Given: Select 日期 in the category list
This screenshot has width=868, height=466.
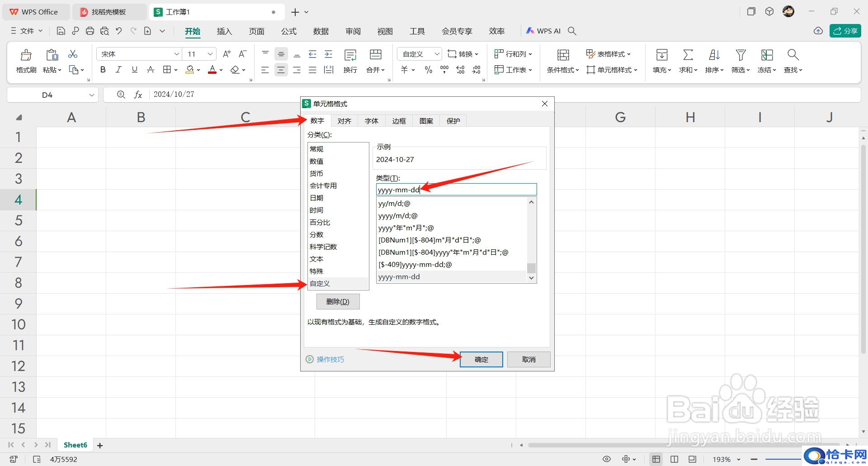Looking at the screenshot, I should [338, 198].
